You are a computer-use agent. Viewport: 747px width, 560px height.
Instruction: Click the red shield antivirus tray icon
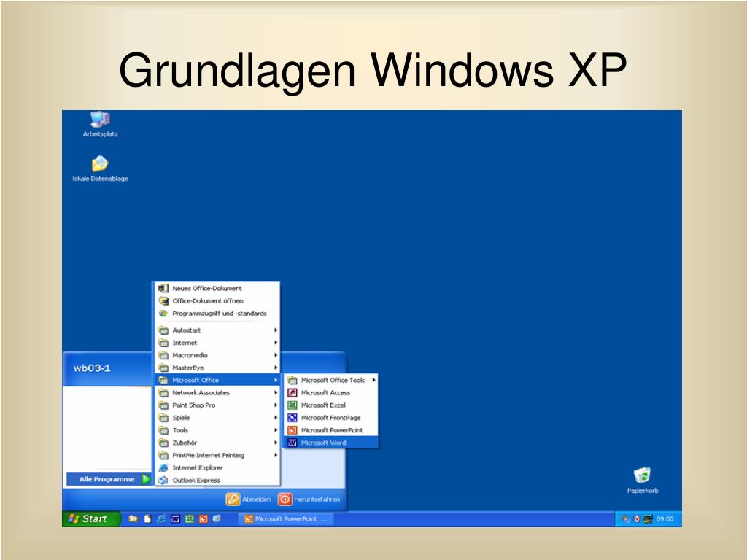coord(636,519)
